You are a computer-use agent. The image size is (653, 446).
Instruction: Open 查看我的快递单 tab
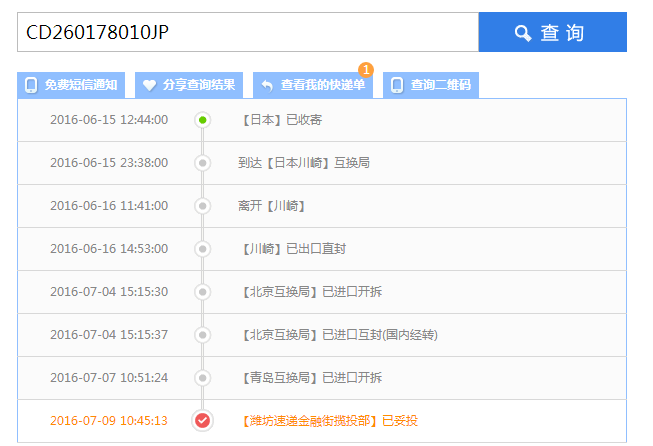(x=313, y=85)
